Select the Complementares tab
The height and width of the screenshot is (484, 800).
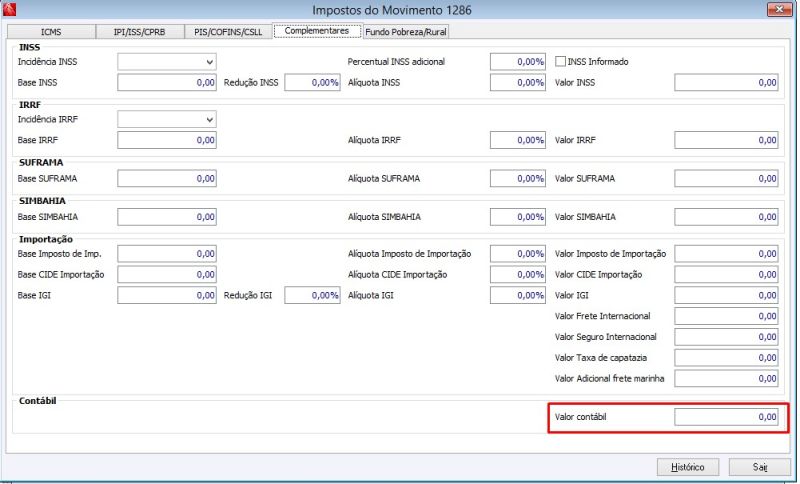tap(317, 31)
